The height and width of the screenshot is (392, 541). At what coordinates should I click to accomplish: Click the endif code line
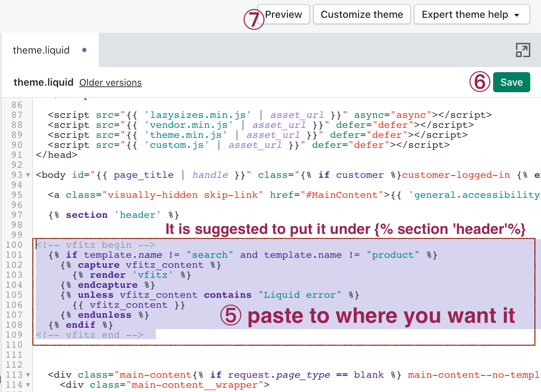[x=81, y=325]
